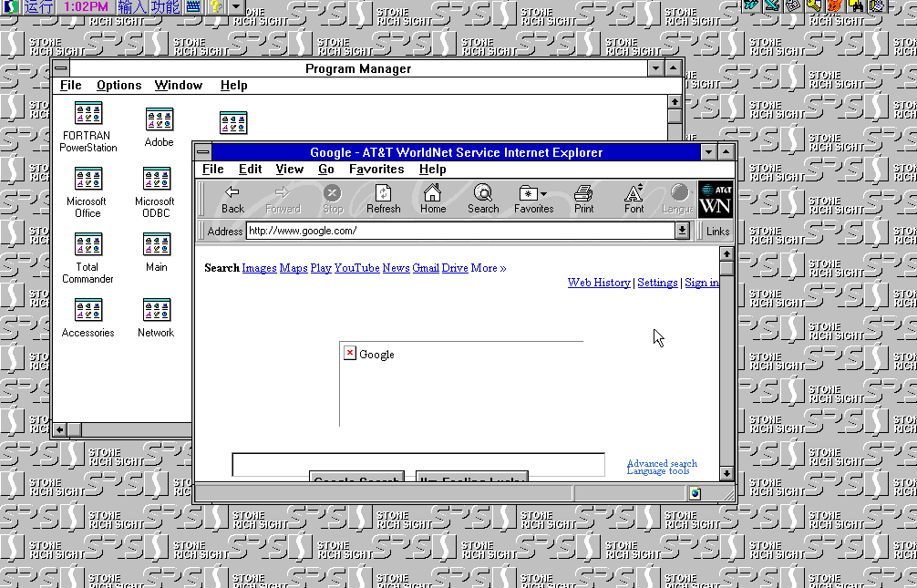Open the YouTube link
Image resolution: width=917 pixels, height=588 pixels.
coord(356,268)
